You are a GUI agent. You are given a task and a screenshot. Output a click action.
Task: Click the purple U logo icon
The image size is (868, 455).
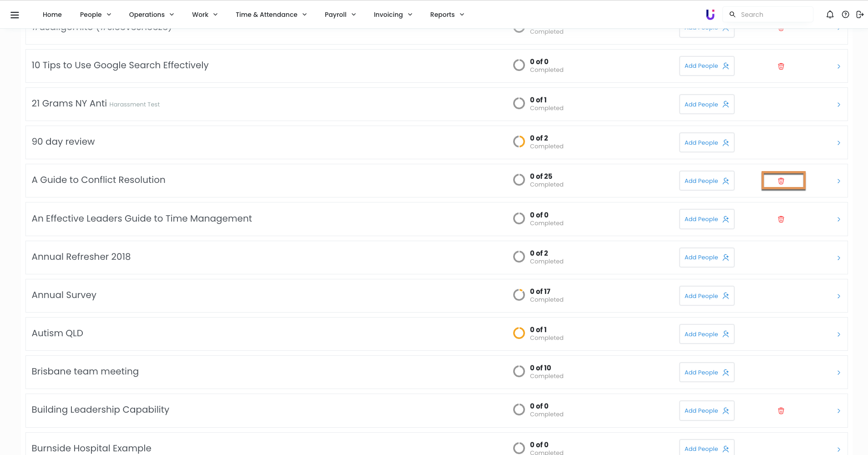point(710,15)
